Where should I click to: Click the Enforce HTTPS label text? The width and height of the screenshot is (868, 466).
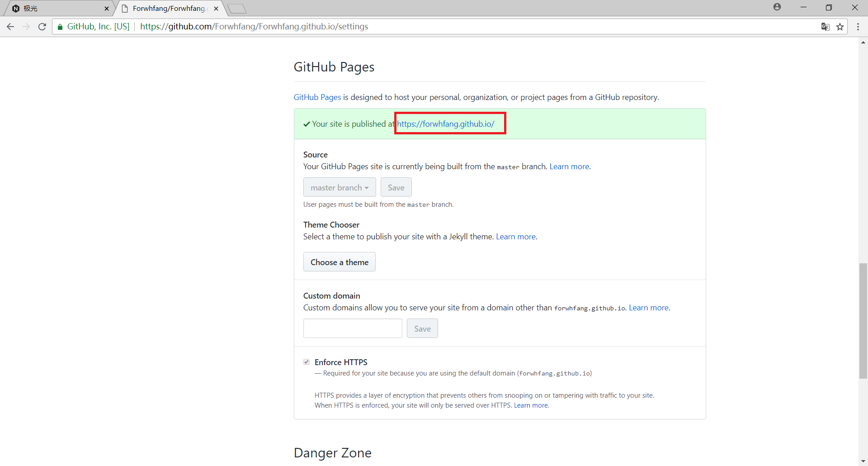341,362
